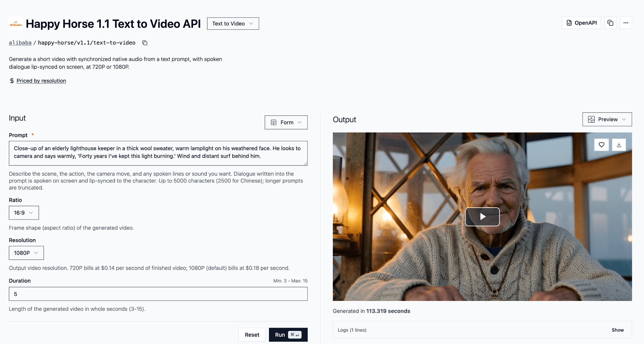Click the Reset button
This screenshot has width=644, height=344.
tap(252, 335)
